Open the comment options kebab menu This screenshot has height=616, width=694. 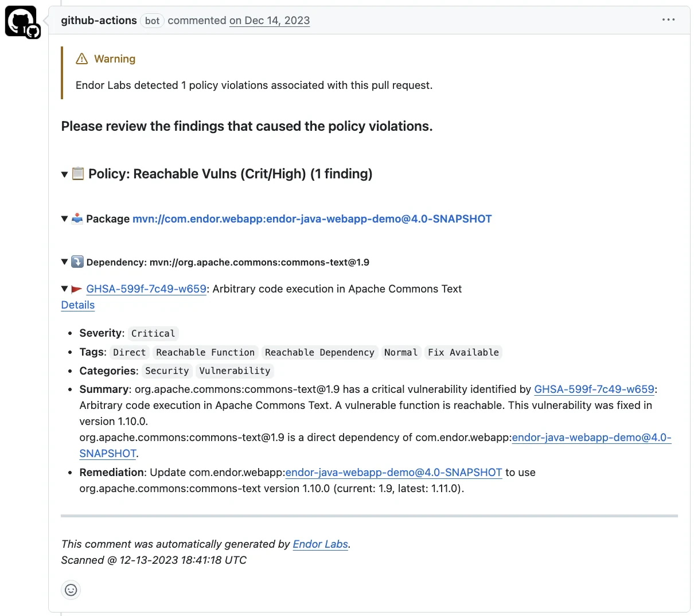tap(668, 20)
